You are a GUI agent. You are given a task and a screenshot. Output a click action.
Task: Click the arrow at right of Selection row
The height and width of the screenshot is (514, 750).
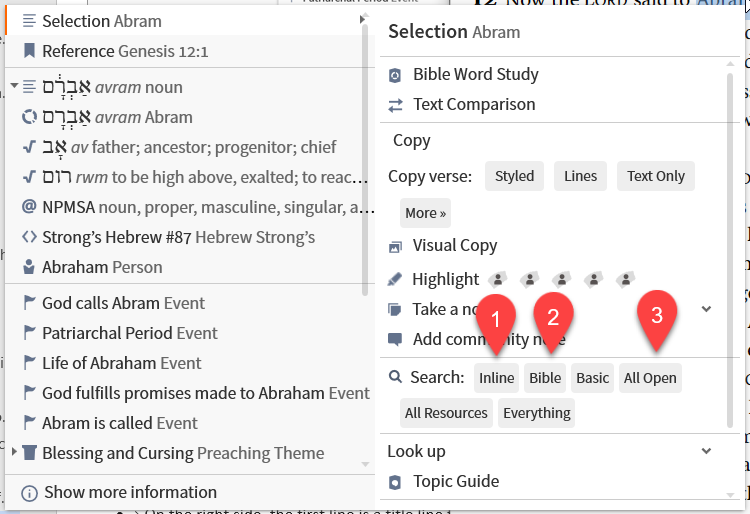pyautogui.click(x=362, y=19)
